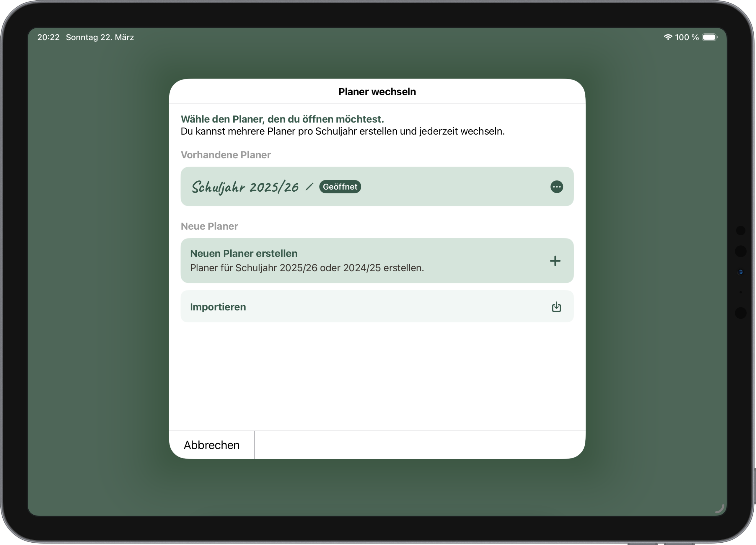The width and height of the screenshot is (756, 545).
Task: Tap the date Sonntag 22. März
Action: [100, 37]
